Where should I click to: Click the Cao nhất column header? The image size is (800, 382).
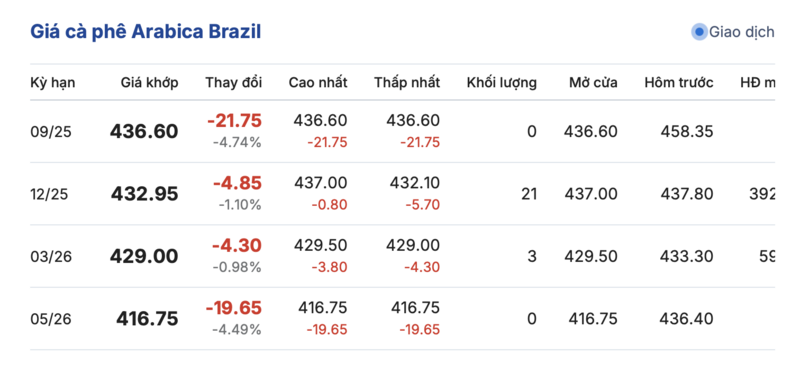[x=318, y=83]
